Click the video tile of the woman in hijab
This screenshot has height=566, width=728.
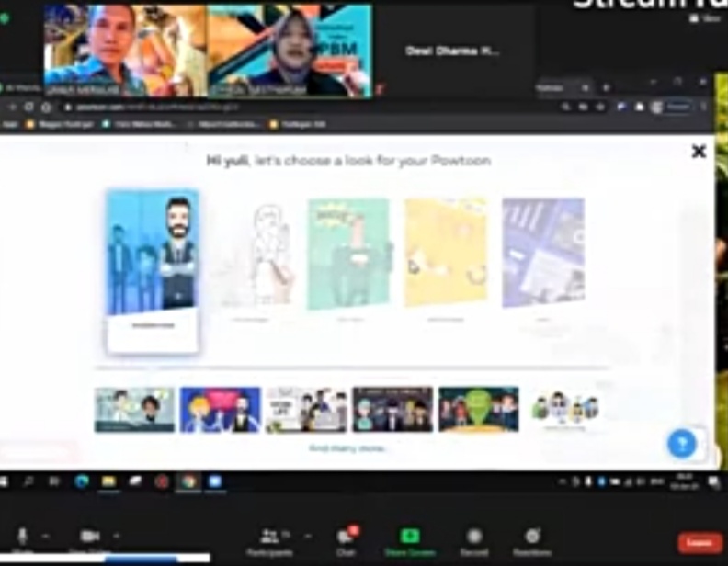click(289, 51)
